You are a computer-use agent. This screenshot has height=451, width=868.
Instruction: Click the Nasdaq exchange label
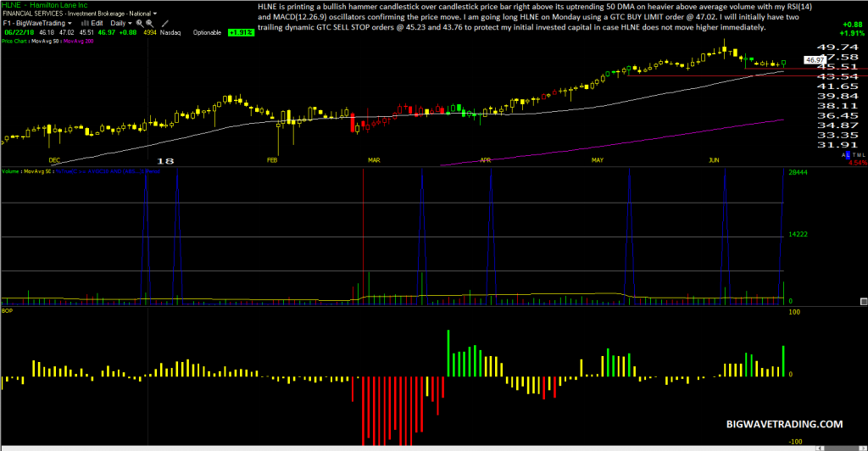coord(170,33)
